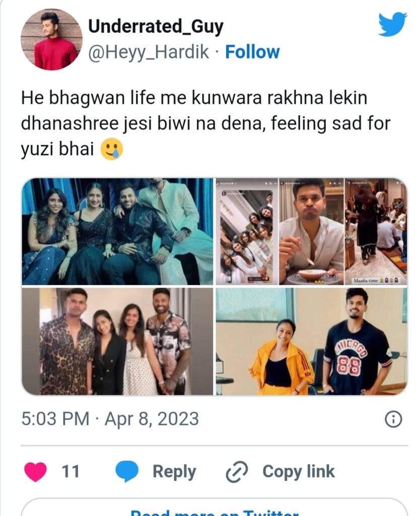This screenshot has width=420, height=516.
Task: Open Underrated_Guy's profile picture
Action: 51,39
